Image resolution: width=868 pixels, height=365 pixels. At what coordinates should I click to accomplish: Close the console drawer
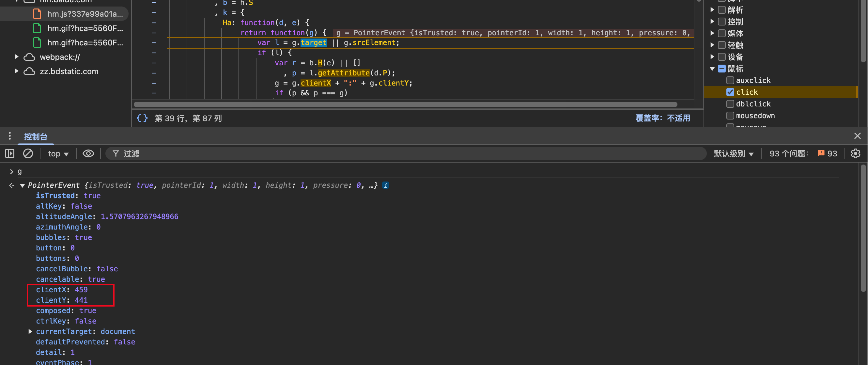[x=857, y=136]
